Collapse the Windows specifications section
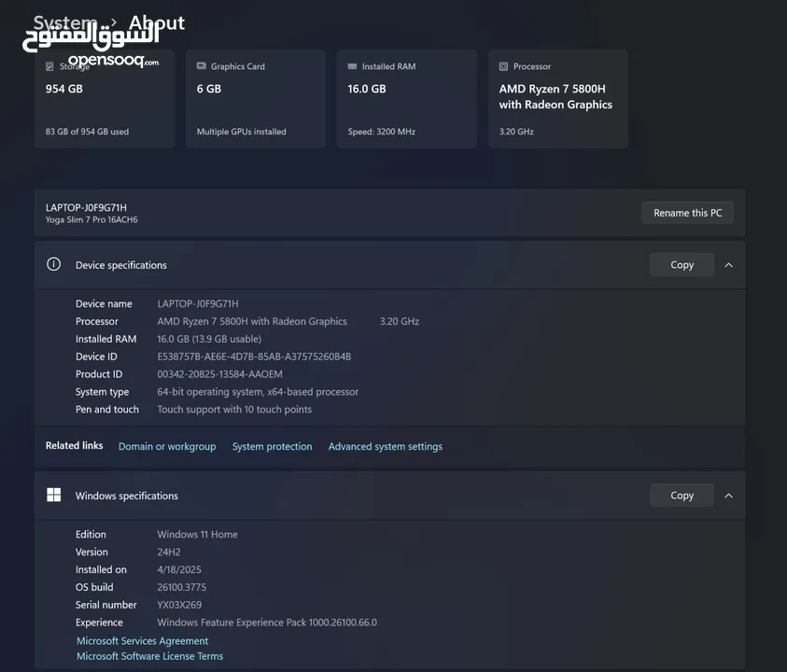 pos(729,496)
